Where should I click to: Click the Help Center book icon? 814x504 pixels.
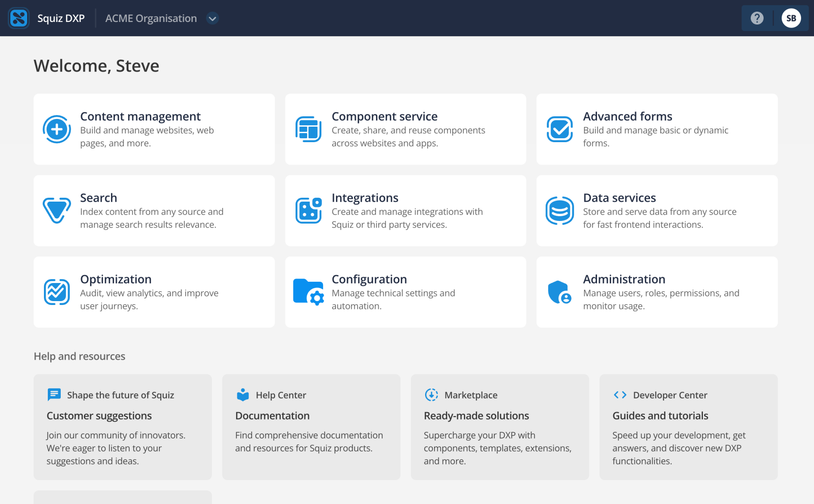click(x=243, y=395)
